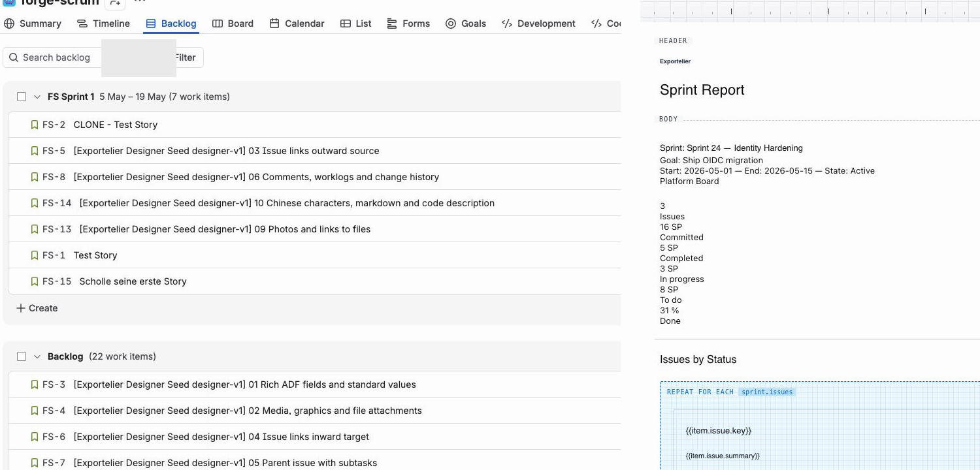
Task: Open issue key FS-1
Action: (x=54, y=255)
